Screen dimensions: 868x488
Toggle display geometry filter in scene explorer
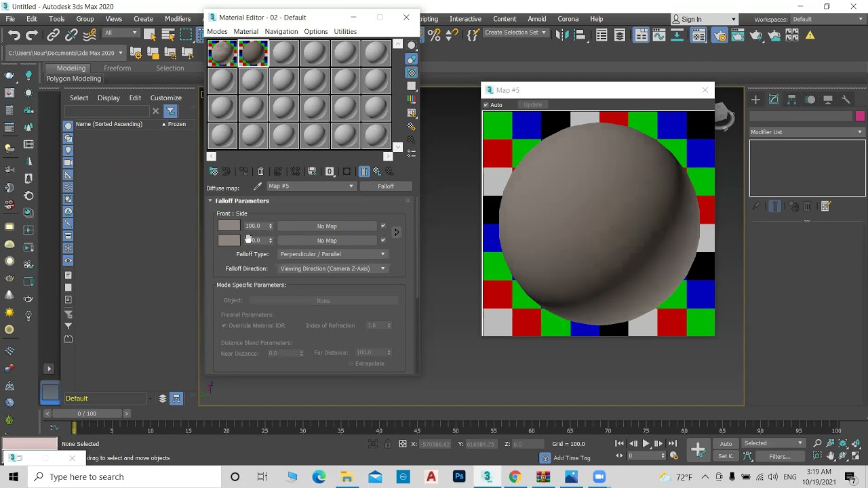point(68,126)
